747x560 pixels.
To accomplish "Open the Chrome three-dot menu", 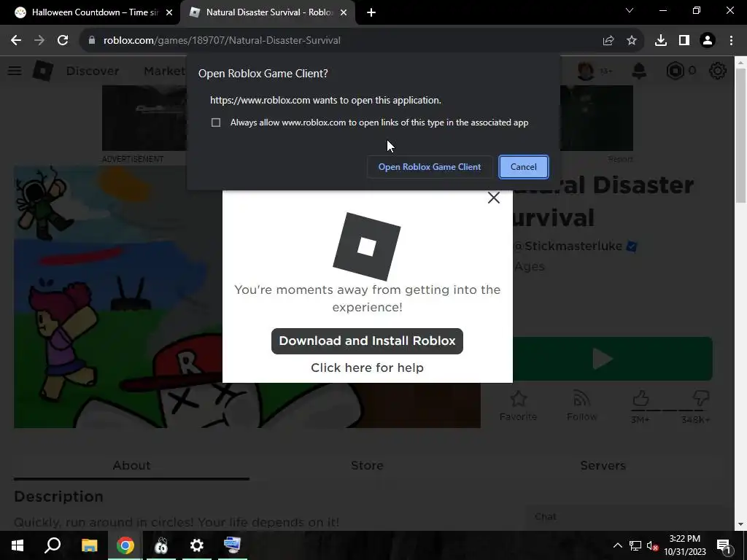I will pyautogui.click(x=731, y=41).
